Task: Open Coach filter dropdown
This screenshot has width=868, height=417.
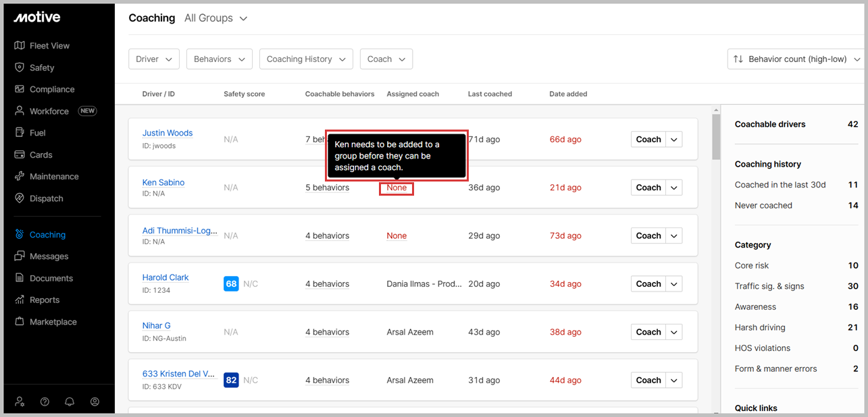Action: pos(386,59)
